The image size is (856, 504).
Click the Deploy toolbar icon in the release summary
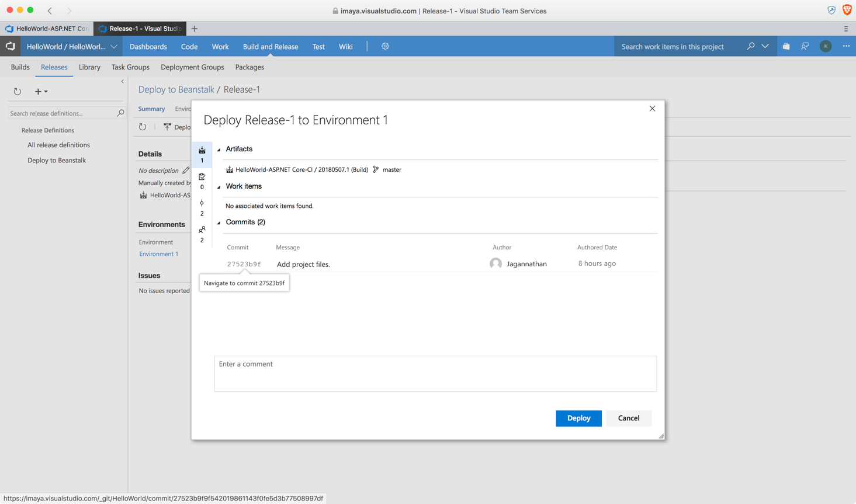coord(167,127)
